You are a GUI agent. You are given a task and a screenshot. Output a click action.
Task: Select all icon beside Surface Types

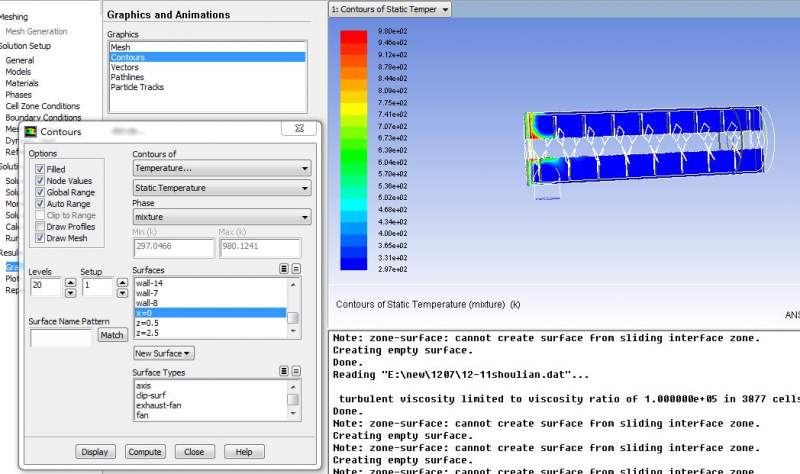click(x=284, y=371)
